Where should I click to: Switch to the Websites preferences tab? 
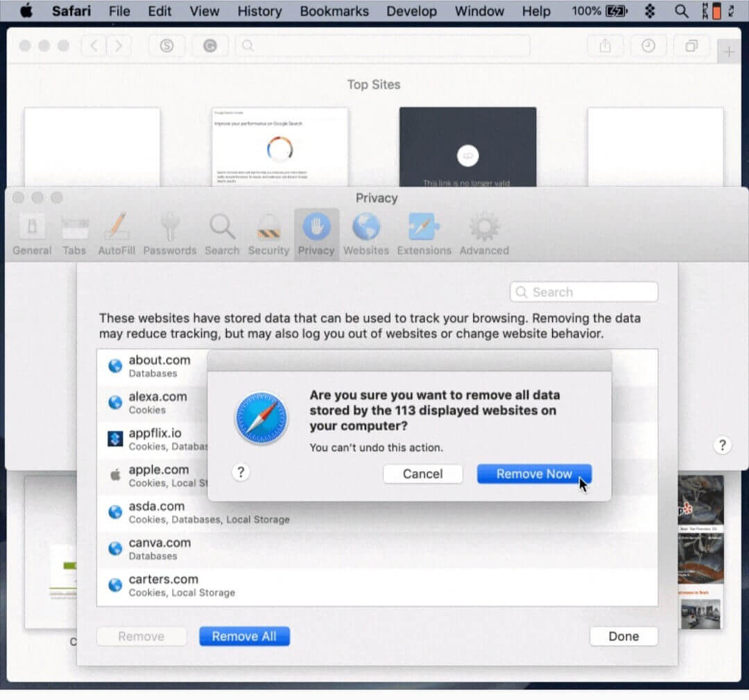(x=366, y=234)
